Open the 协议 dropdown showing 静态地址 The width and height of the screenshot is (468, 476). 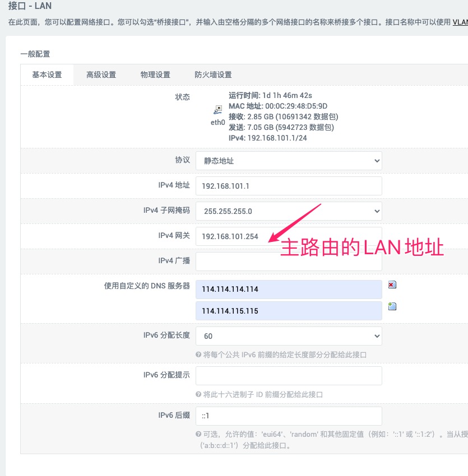tap(289, 161)
